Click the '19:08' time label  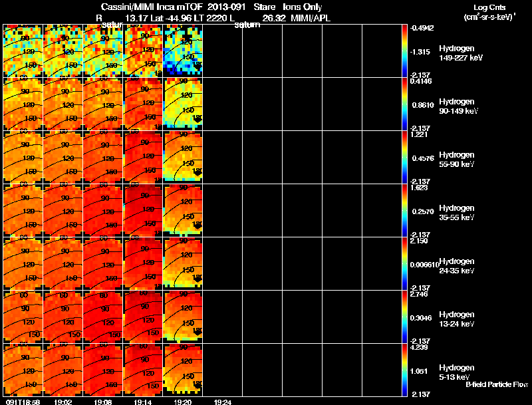pos(103,402)
